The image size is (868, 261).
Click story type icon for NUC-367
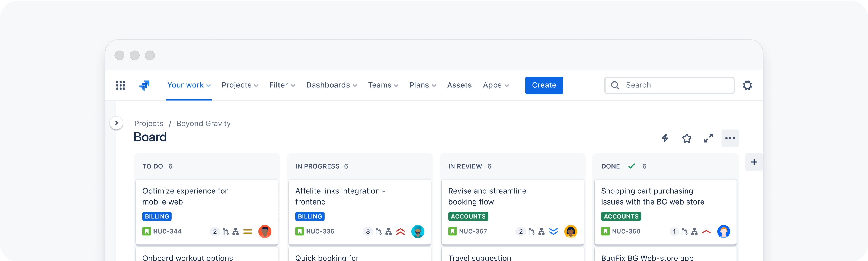coord(453,231)
